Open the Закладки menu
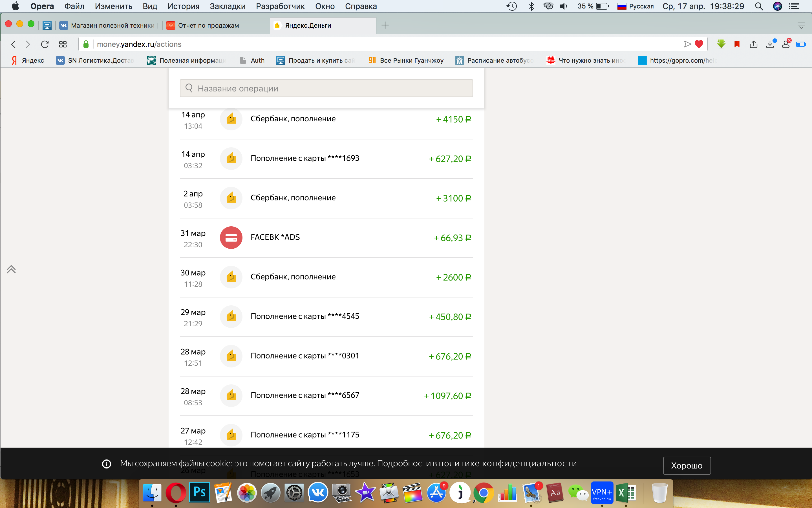Viewport: 812px width, 508px height. pos(228,6)
